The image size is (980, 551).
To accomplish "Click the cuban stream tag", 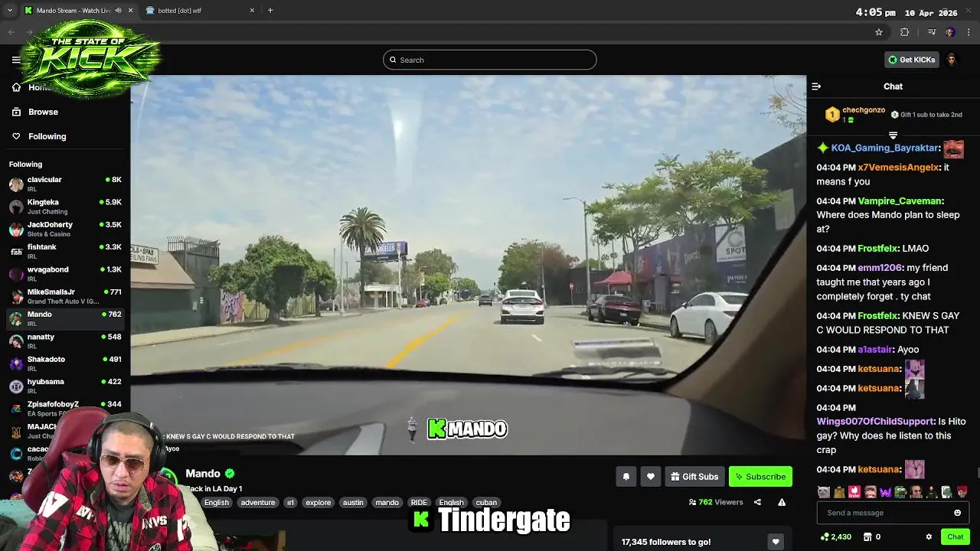I will pyautogui.click(x=486, y=503).
